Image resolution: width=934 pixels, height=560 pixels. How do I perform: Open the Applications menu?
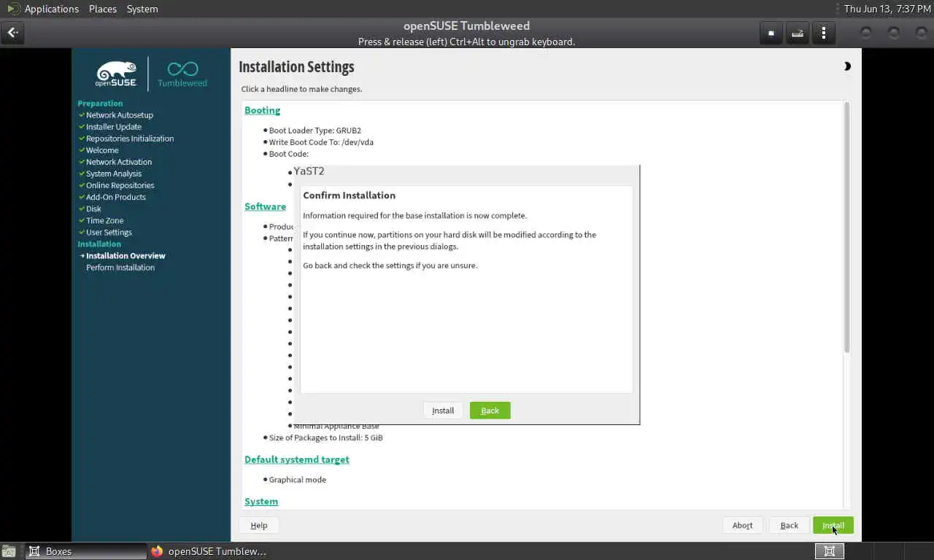point(51,9)
